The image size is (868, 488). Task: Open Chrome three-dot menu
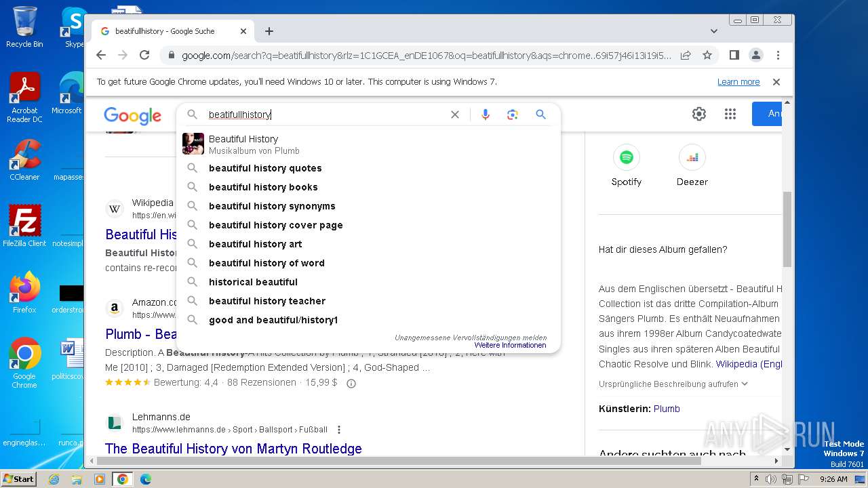pos(778,55)
